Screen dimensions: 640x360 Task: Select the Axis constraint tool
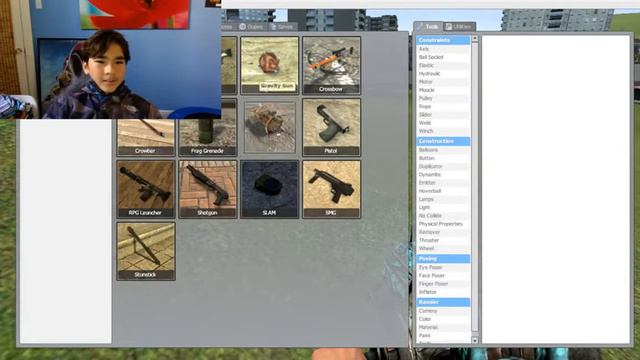click(443, 49)
